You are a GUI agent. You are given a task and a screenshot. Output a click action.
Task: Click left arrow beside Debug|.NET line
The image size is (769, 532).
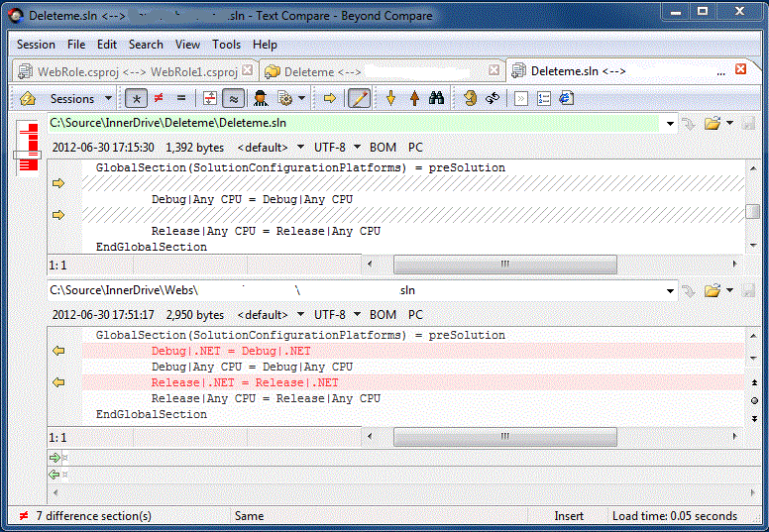[x=57, y=351]
